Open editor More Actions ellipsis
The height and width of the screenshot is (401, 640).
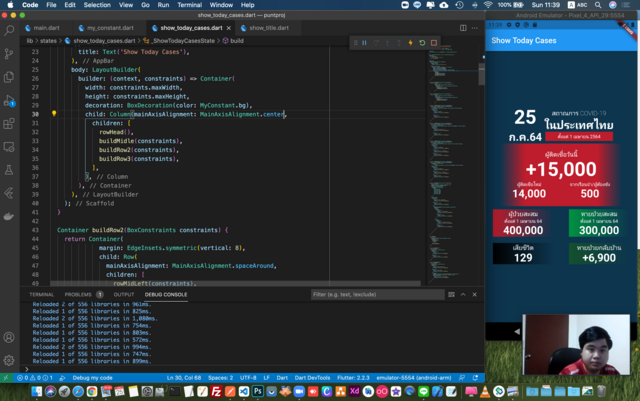[475, 28]
